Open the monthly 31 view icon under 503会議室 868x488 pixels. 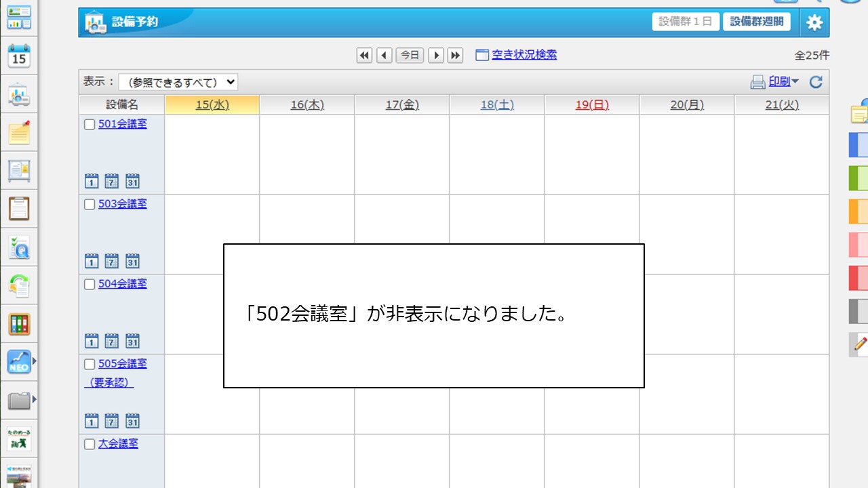[132, 261]
